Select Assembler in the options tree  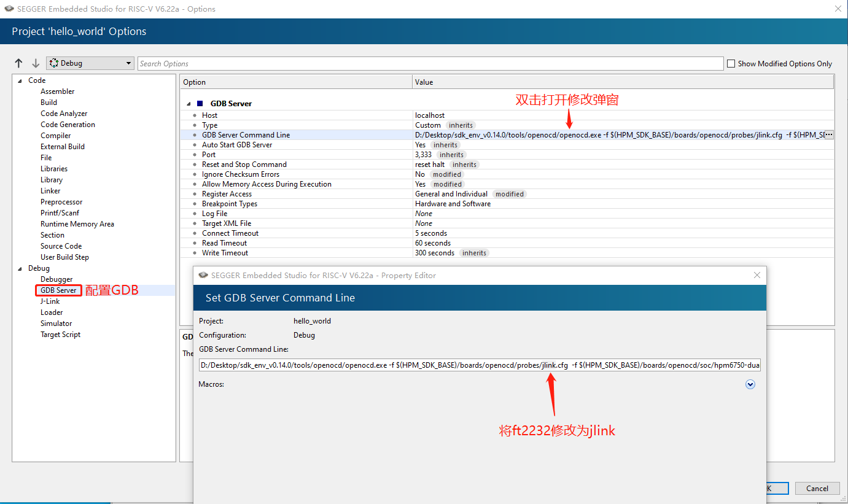57,91
